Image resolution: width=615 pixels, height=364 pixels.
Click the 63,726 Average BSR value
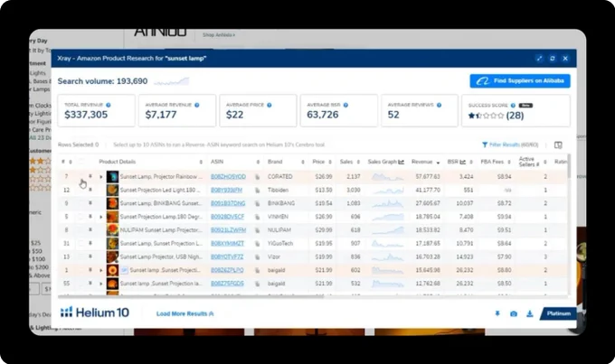tap(322, 115)
